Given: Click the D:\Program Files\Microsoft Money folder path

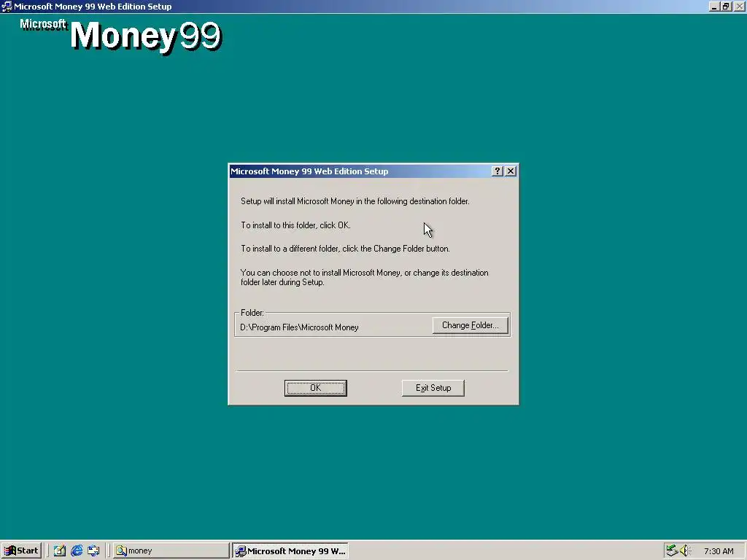Looking at the screenshot, I should click(x=299, y=327).
